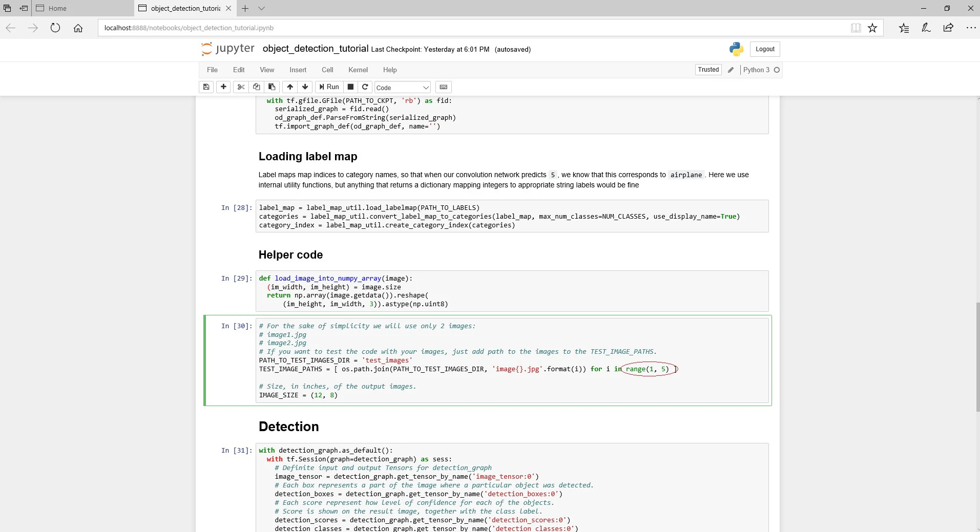Interrupt the kernel with the stop square
Image resolution: width=980 pixels, height=532 pixels.
point(350,87)
